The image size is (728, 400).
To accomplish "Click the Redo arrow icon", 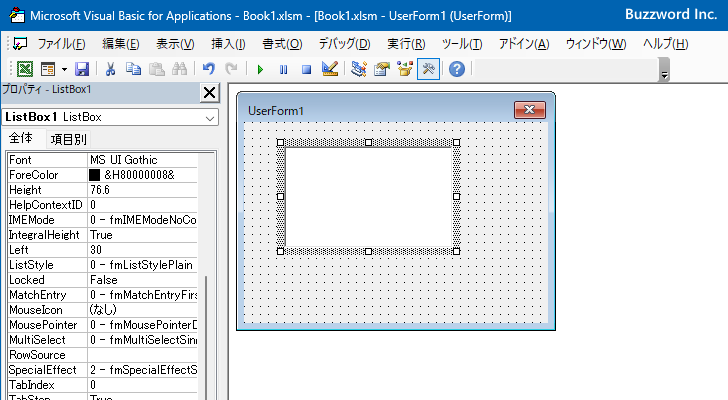I will (231, 69).
